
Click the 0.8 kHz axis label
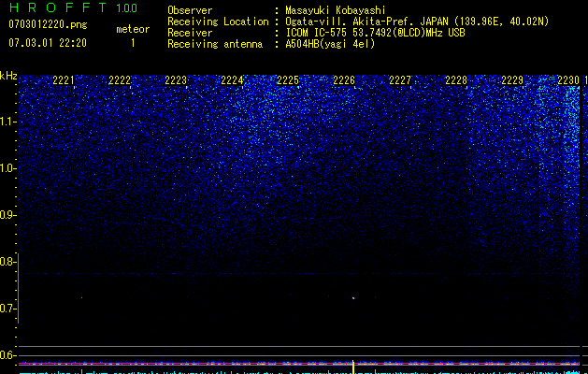click(7, 262)
